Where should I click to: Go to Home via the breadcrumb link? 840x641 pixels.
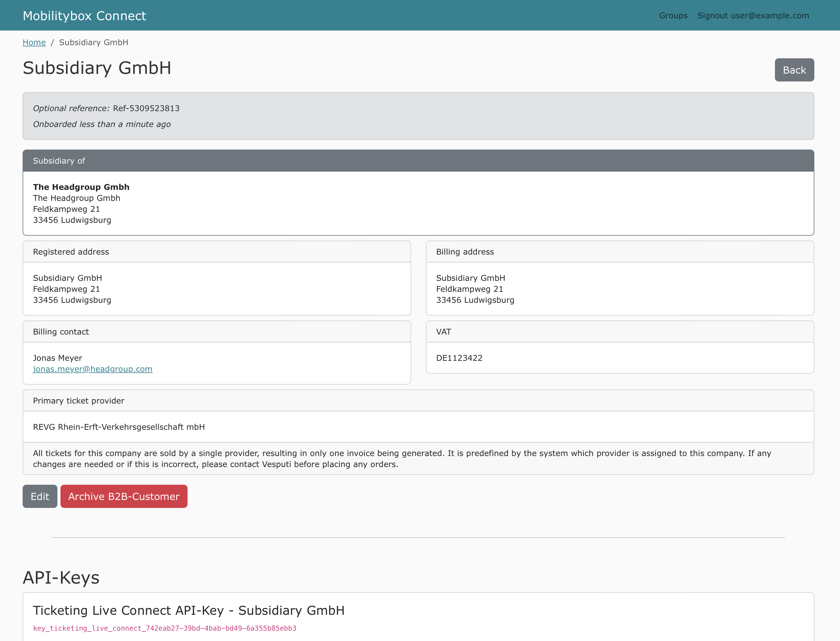[34, 42]
